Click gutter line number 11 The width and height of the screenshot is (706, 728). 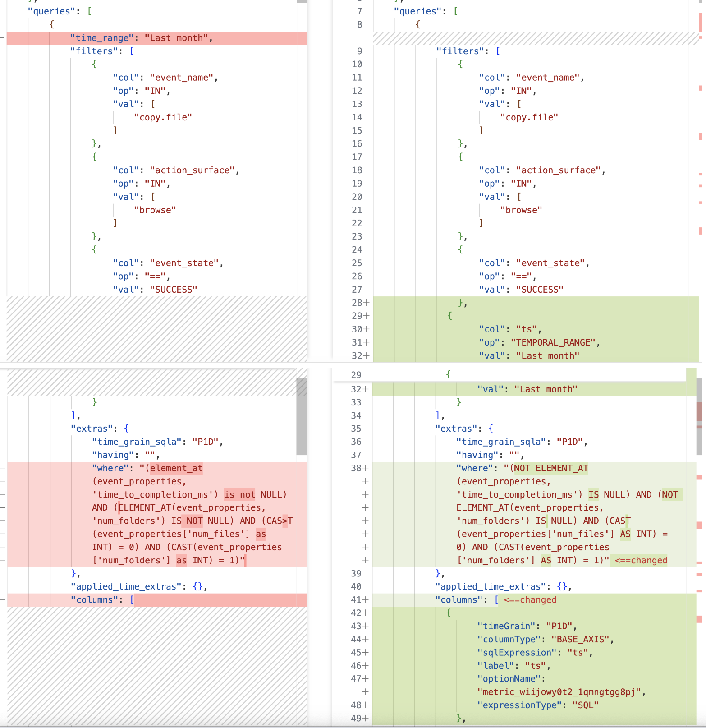pyautogui.click(x=357, y=78)
